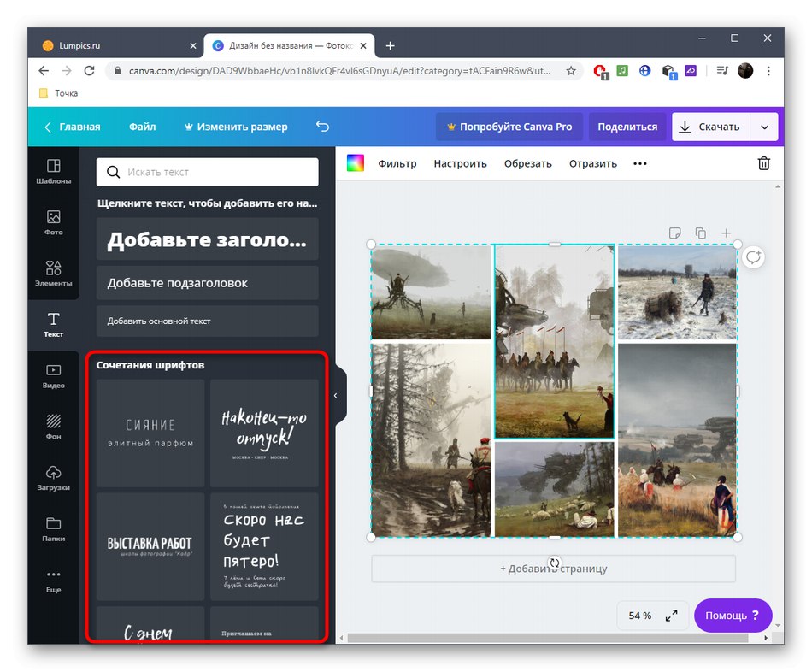Collapse the side panel with arrow handle
Image resolution: width=812 pixels, height=672 pixels.
tap(336, 395)
